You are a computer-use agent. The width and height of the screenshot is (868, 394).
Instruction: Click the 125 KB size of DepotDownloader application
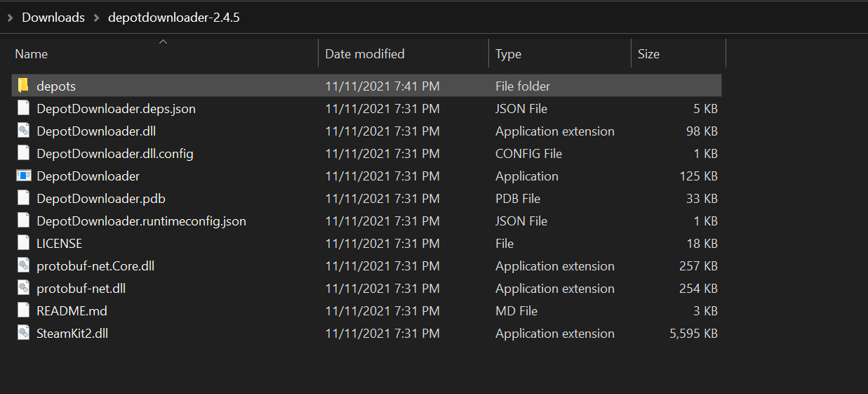point(698,176)
